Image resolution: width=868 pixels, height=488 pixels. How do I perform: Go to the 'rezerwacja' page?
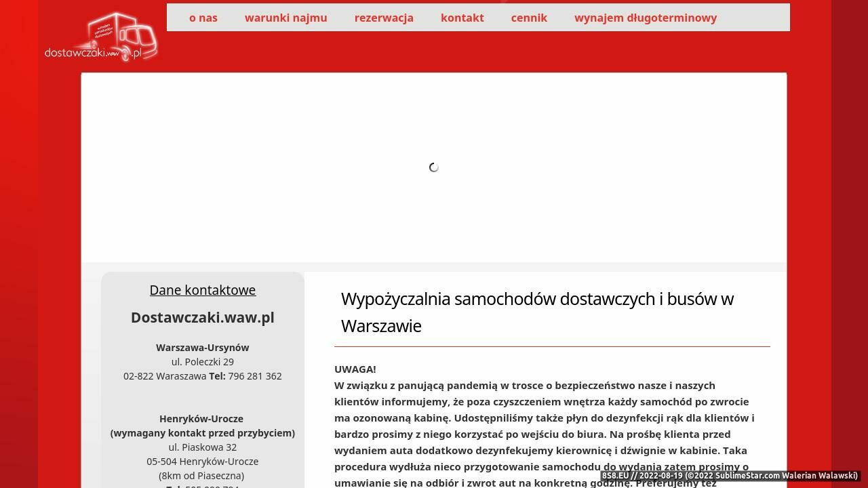(x=384, y=18)
